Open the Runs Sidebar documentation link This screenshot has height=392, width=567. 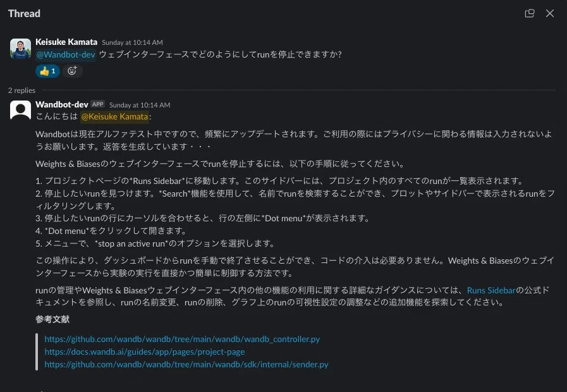click(x=491, y=290)
